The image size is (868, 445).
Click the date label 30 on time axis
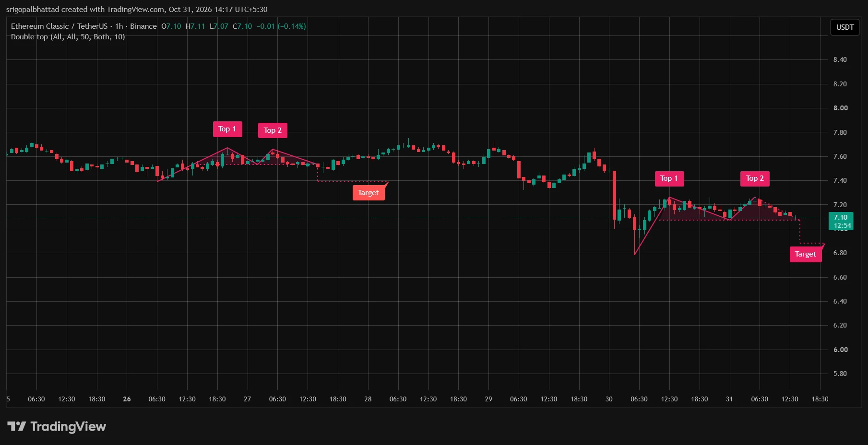pos(609,399)
